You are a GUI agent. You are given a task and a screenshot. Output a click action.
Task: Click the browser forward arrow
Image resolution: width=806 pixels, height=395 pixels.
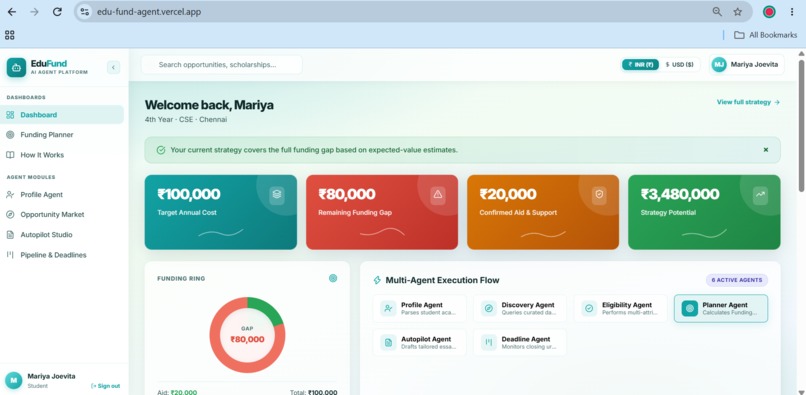34,12
